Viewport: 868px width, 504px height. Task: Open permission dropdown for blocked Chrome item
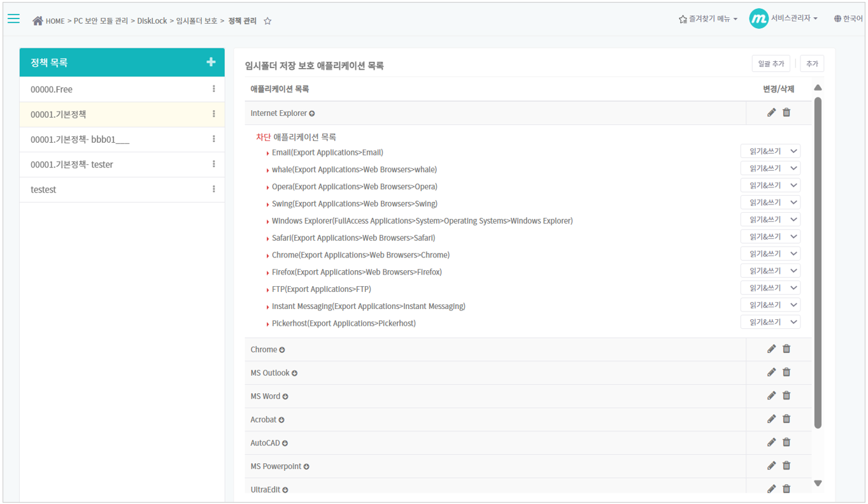[x=770, y=254]
